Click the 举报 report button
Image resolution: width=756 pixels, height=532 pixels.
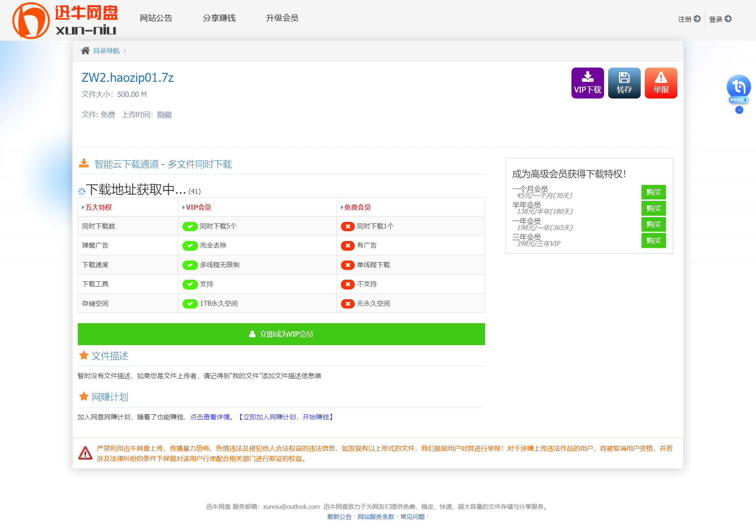(661, 83)
